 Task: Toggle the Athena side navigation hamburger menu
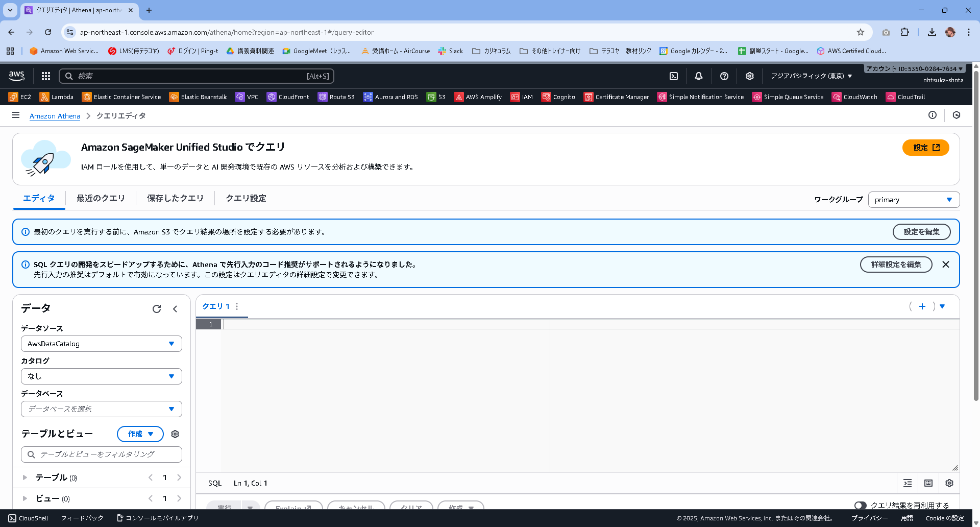tap(16, 115)
